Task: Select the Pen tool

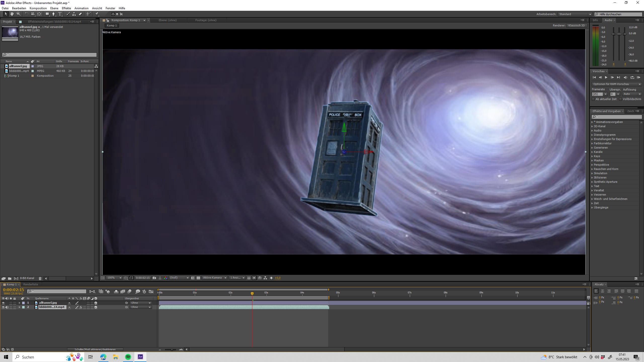Action: coord(53,14)
